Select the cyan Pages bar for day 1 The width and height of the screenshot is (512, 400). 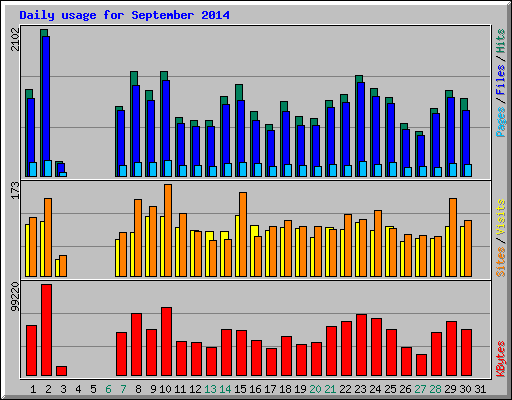(33, 169)
